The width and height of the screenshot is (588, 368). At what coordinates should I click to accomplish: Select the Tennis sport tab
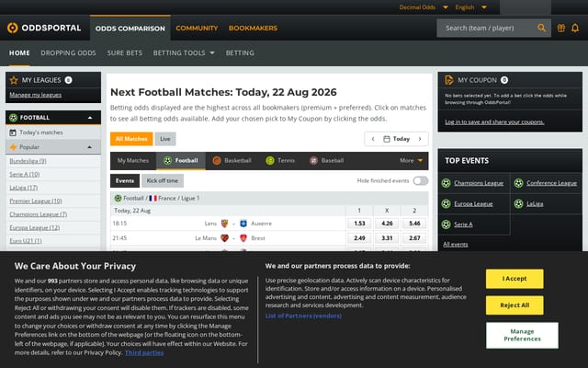(x=280, y=160)
